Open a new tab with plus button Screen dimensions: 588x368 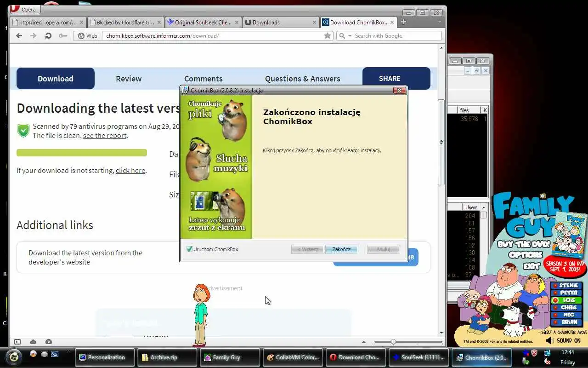click(403, 22)
